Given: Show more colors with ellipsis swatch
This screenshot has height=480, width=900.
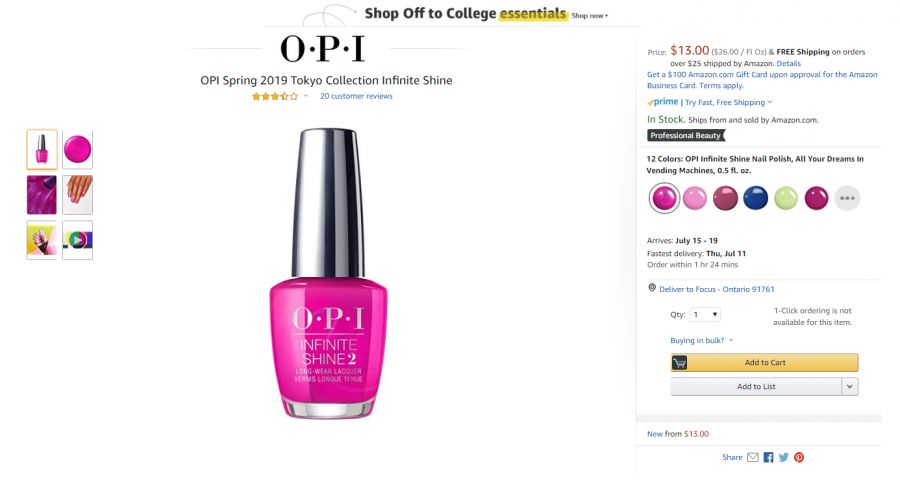Looking at the screenshot, I should point(847,198).
